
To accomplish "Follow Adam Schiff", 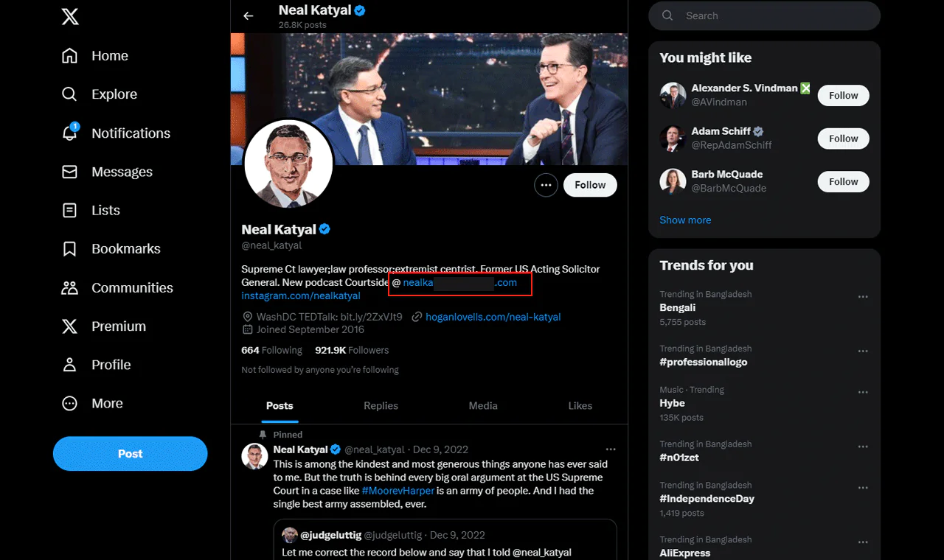I will tap(843, 139).
